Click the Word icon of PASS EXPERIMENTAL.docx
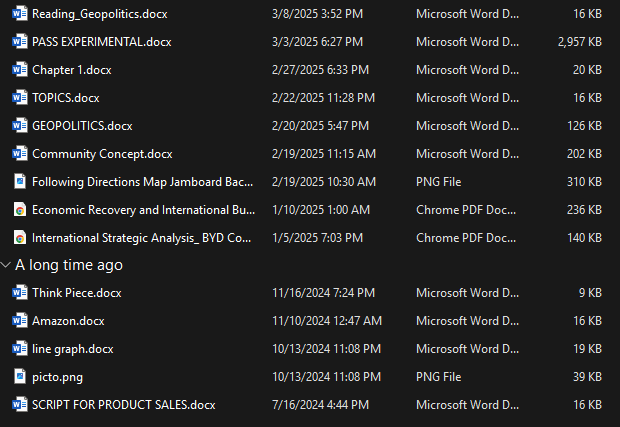 20,42
